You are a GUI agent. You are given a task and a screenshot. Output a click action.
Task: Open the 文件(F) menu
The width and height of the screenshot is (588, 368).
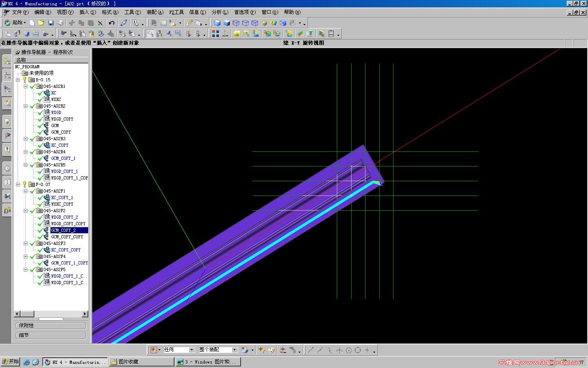pyautogui.click(x=20, y=12)
